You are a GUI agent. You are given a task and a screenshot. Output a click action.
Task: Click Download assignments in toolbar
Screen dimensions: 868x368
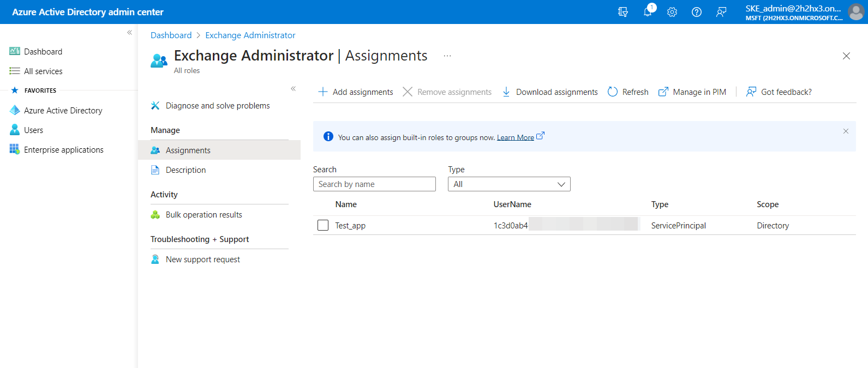pyautogui.click(x=550, y=92)
